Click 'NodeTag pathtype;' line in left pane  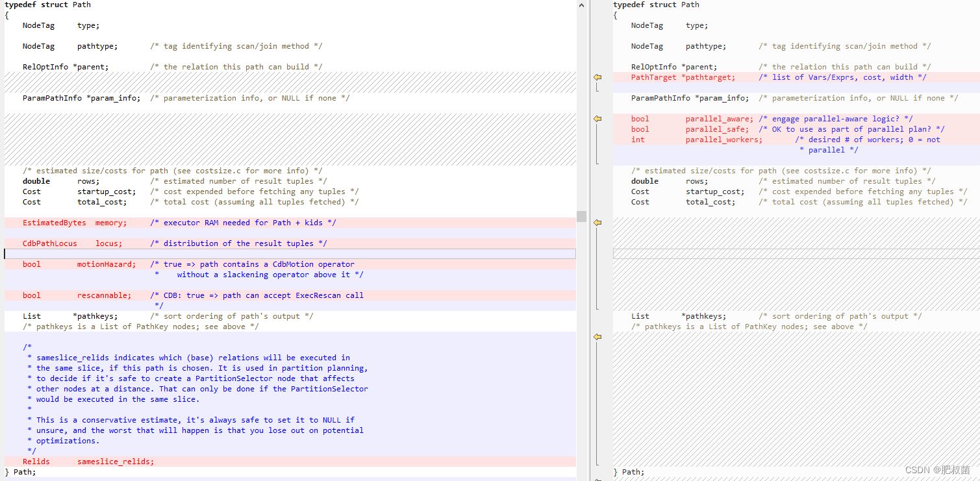click(172, 46)
